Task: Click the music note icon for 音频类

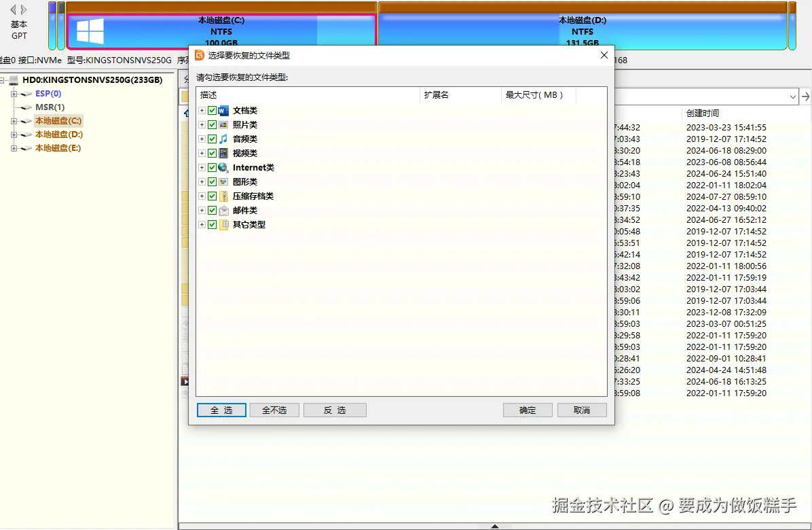Action: (223, 139)
